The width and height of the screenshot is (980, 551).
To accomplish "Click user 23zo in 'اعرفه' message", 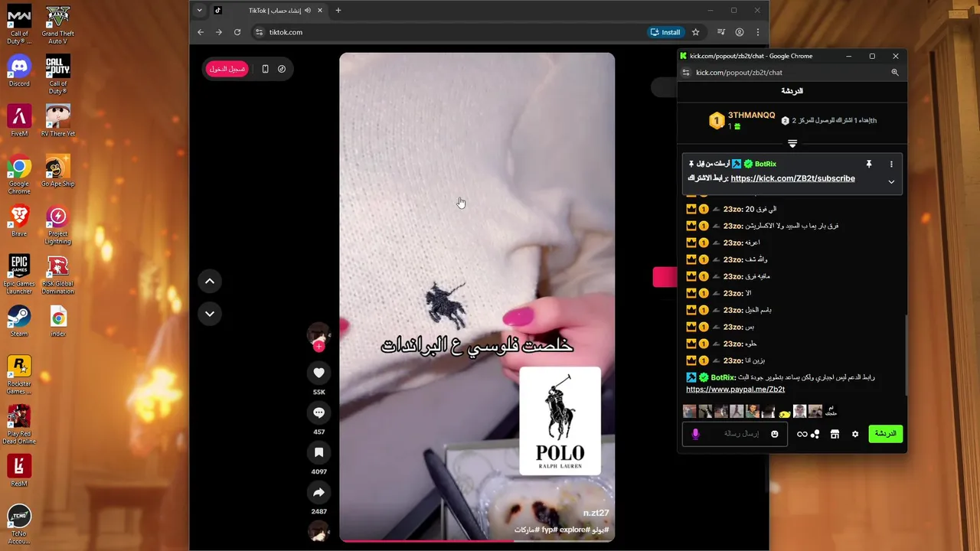I will tap(733, 243).
